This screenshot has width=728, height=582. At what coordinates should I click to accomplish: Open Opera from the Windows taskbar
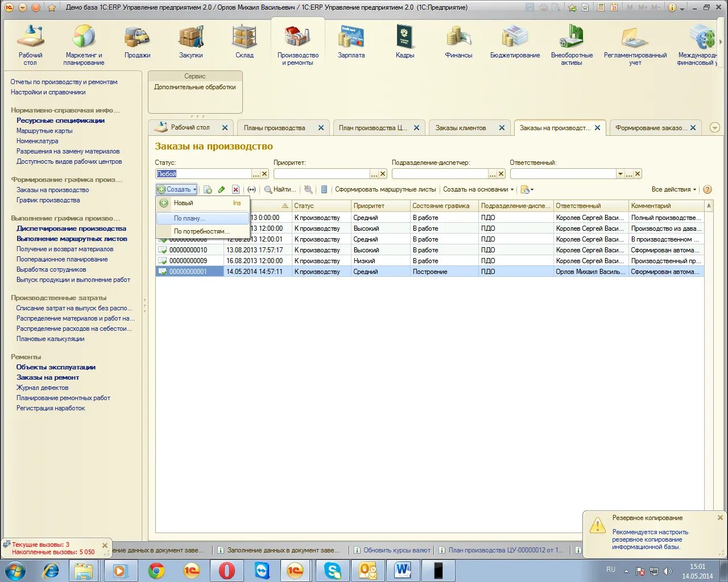click(226, 571)
